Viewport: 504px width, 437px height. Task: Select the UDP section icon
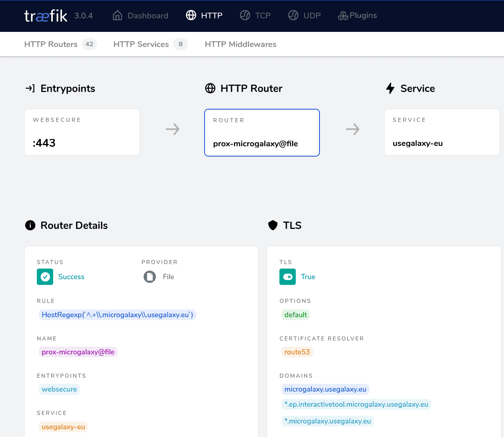pos(293,15)
